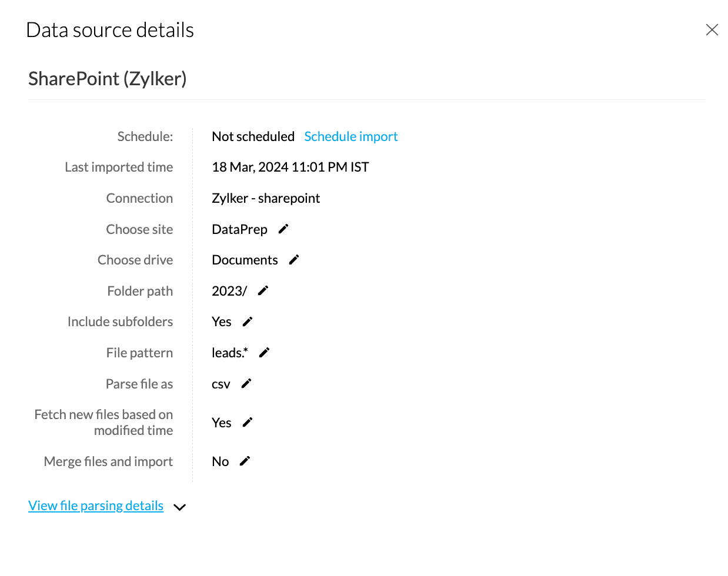This screenshot has height=576, width=728.
Task: Expand file parsing details chevron
Action: 180,507
